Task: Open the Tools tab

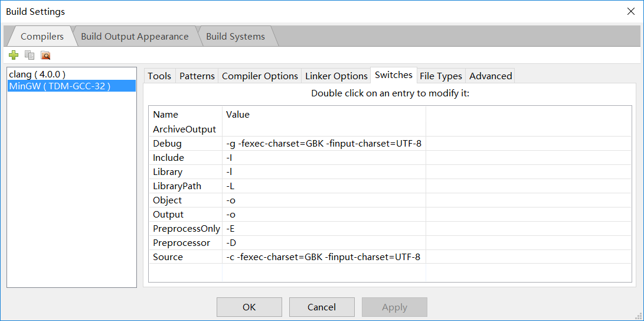Action: 159,76
